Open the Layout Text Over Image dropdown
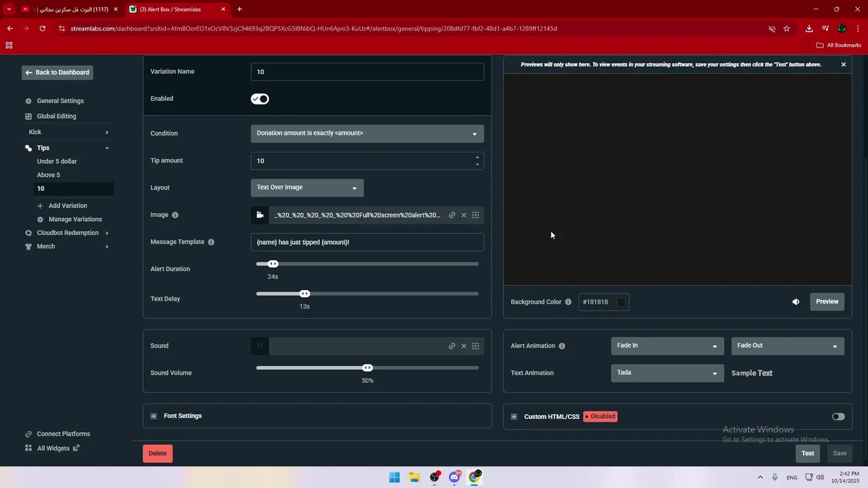868x488 pixels. tap(307, 188)
